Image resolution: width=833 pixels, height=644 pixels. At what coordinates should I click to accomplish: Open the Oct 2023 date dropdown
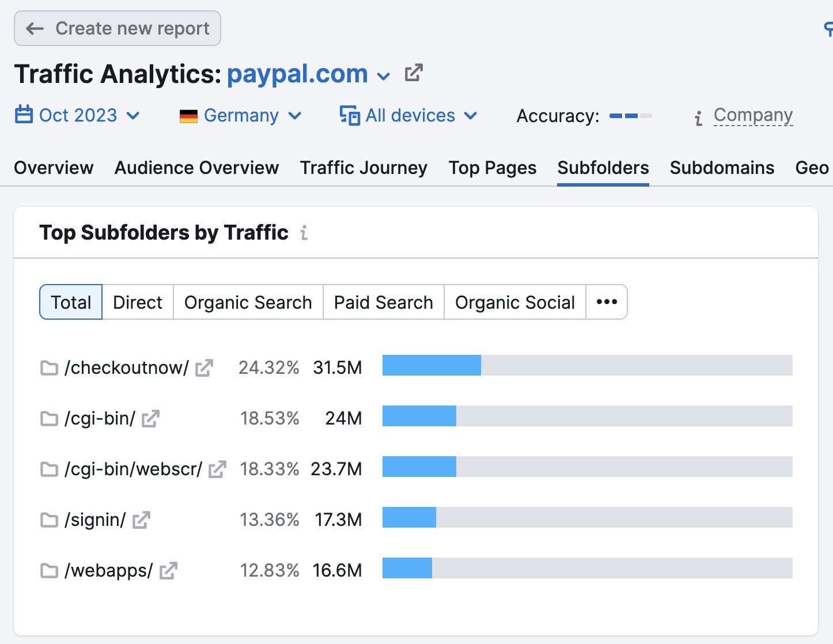[x=78, y=115]
